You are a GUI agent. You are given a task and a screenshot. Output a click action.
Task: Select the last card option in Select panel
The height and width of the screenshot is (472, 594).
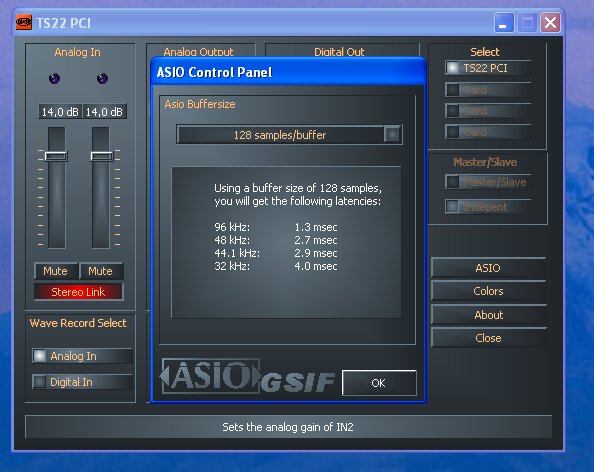[488, 132]
